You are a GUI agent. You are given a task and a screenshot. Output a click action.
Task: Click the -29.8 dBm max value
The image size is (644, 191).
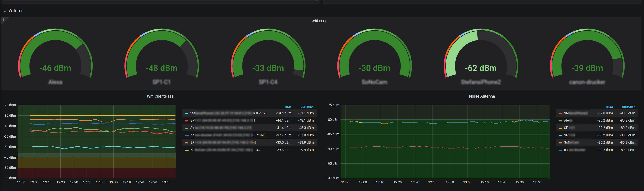pos(284,150)
